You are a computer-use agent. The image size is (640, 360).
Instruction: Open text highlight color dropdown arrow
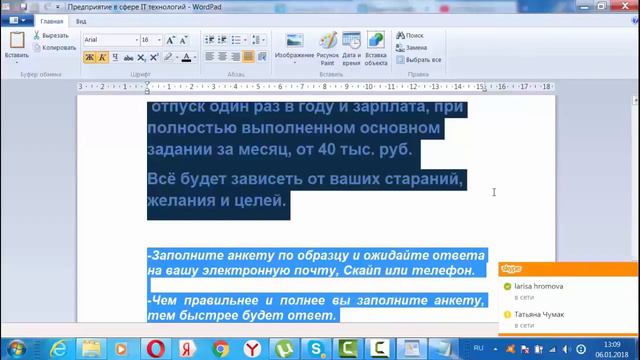[177, 58]
